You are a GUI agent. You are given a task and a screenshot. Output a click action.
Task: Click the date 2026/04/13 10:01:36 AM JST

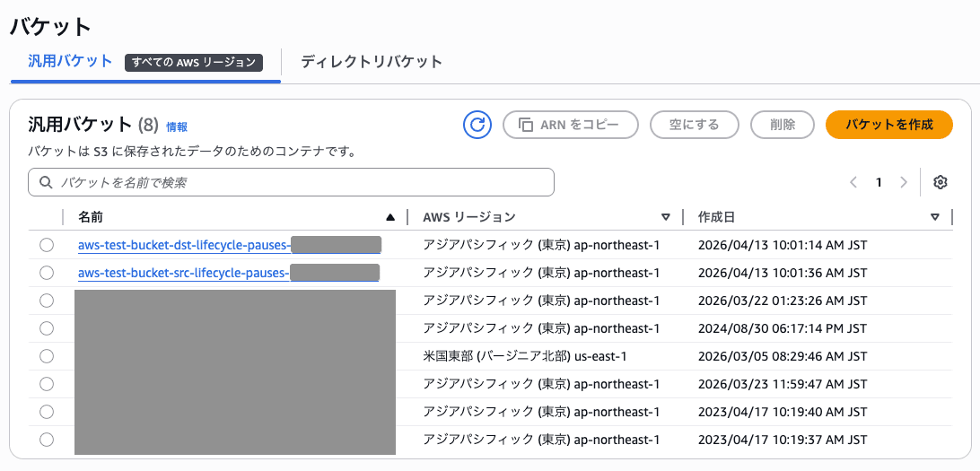[783, 273]
